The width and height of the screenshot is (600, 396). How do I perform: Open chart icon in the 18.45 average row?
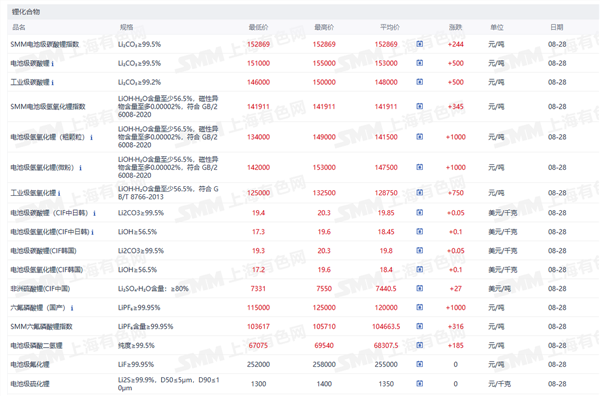click(419, 231)
